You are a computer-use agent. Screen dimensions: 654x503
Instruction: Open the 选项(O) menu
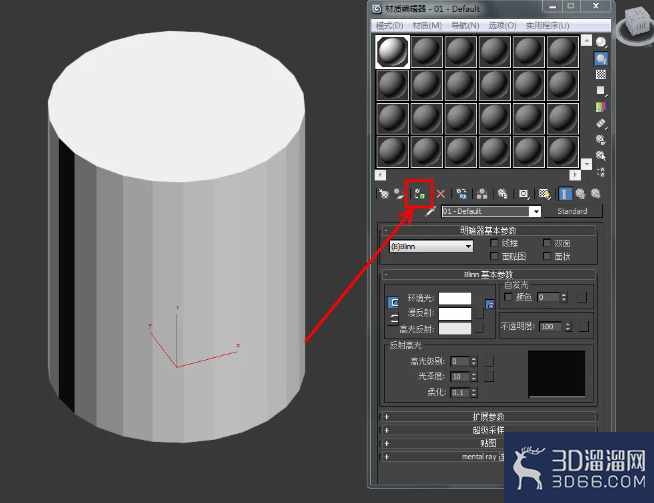point(502,26)
